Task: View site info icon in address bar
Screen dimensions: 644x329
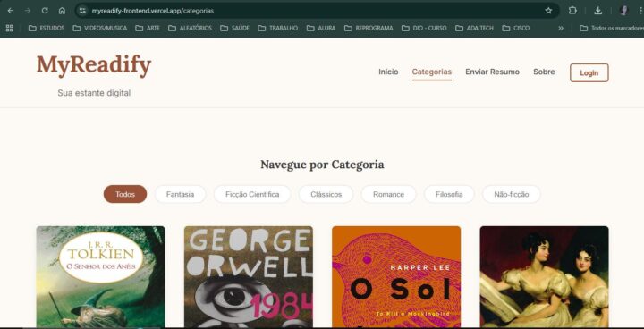Action: click(x=82, y=11)
